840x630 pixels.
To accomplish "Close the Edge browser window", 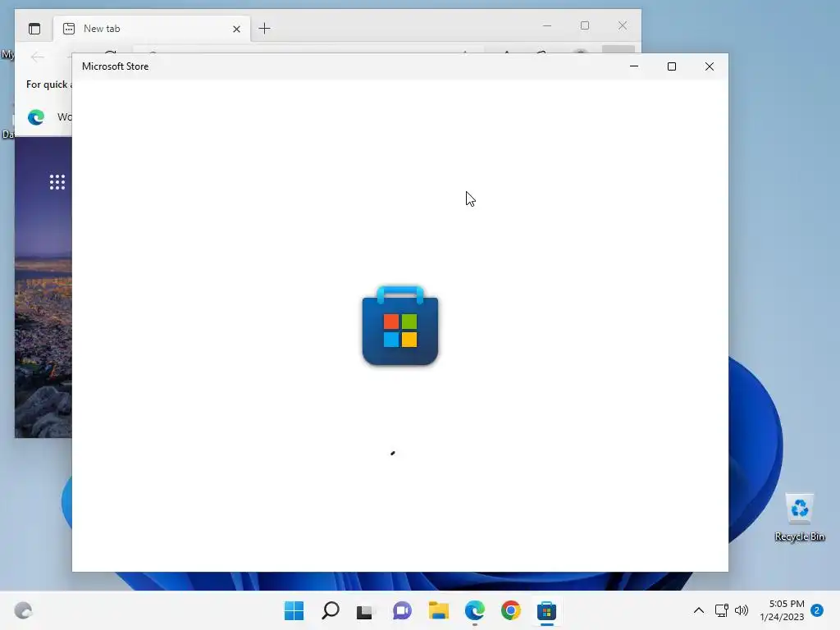I will (x=623, y=25).
